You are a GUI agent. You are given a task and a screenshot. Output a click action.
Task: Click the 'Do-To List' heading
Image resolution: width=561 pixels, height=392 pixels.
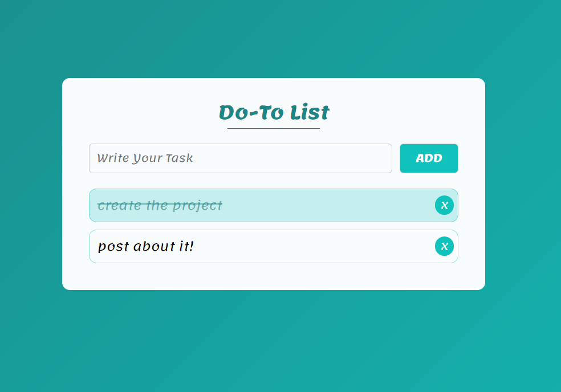[x=274, y=113]
